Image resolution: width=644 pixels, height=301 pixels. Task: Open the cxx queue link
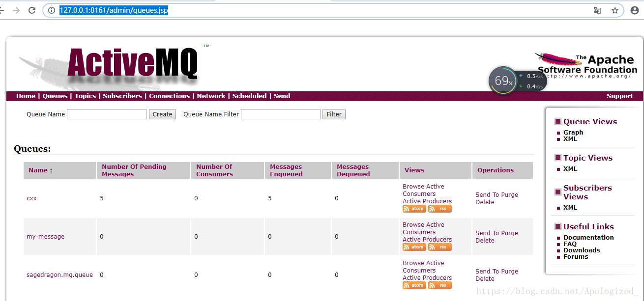(x=31, y=198)
